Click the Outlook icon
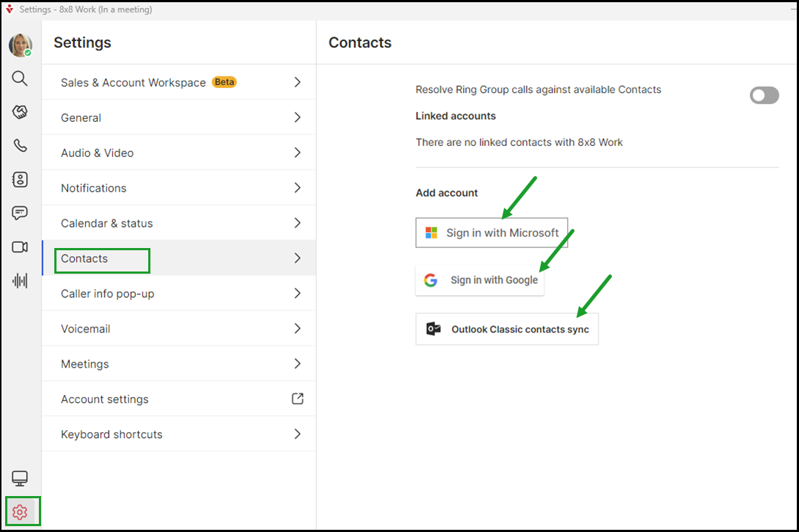Viewport: 799px width, 532px height. click(433, 329)
